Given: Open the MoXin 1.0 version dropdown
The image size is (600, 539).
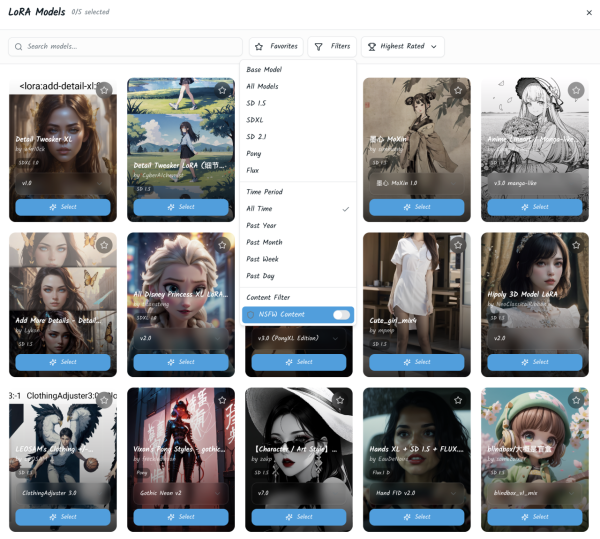Looking at the screenshot, I should [x=417, y=183].
